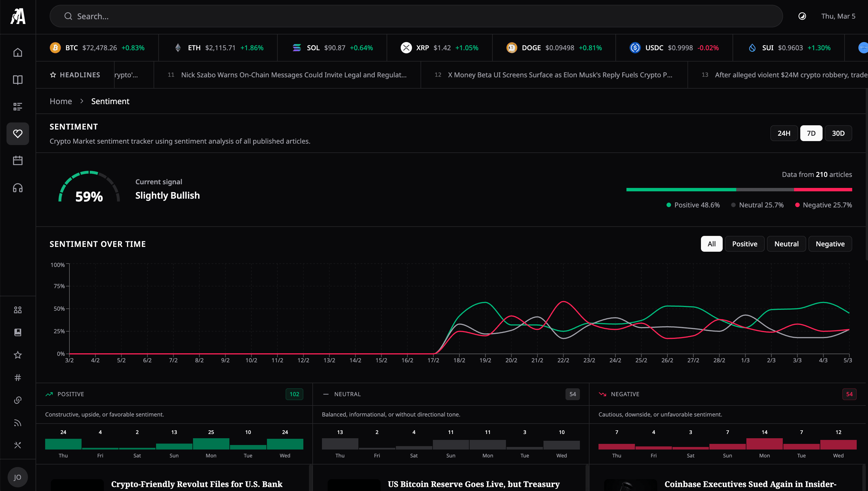This screenshot has height=491, width=868.
Task: Open the RSS feed icon in sidebar
Action: point(17,422)
